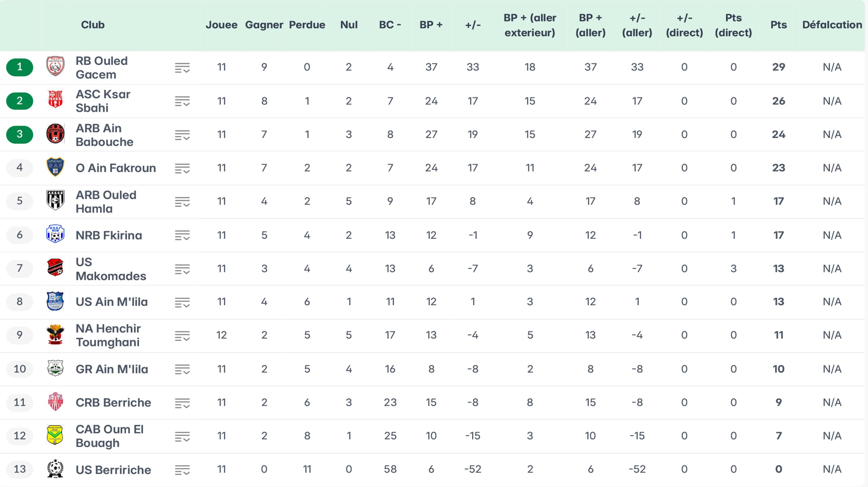Click the green rank 1 badge
The width and height of the screenshot is (868, 487).
pos(20,67)
